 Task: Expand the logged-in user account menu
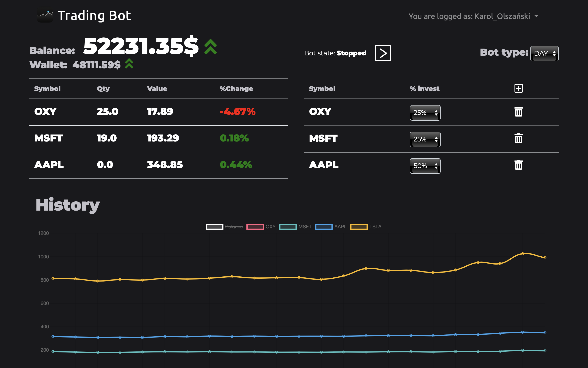tap(473, 16)
